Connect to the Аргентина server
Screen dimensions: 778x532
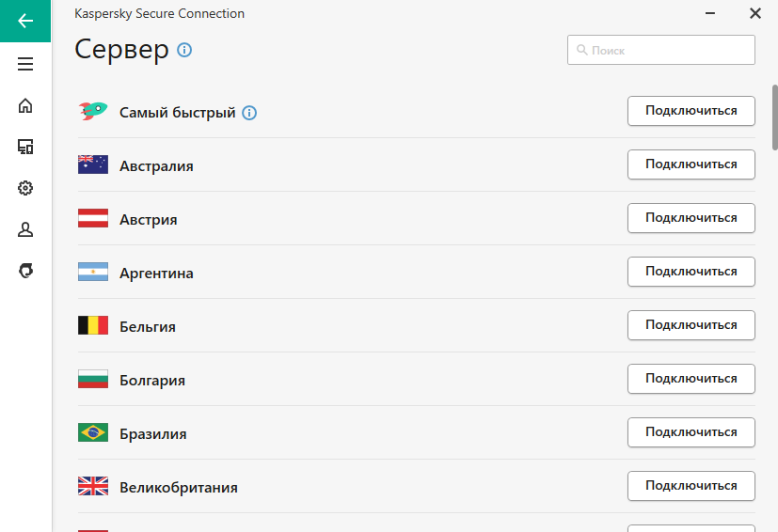[x=691, y=272]
